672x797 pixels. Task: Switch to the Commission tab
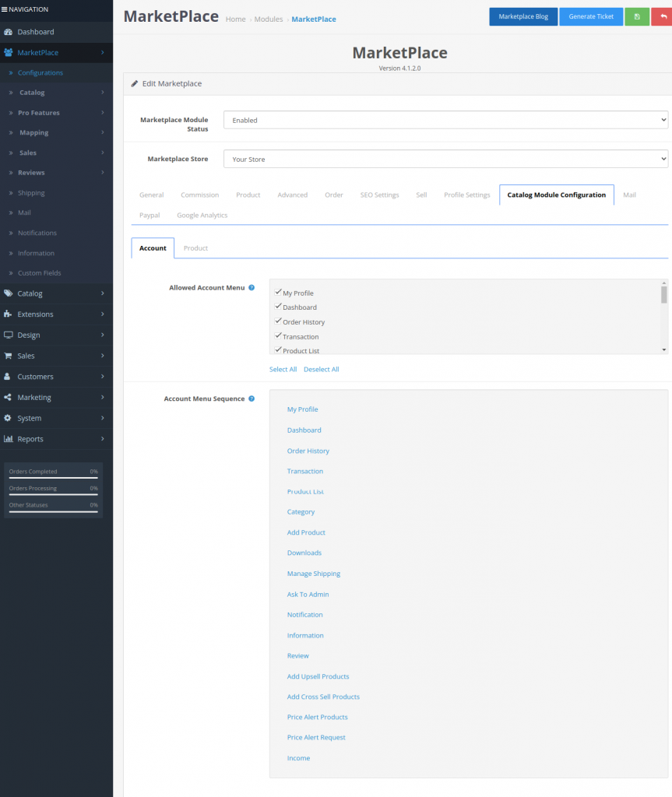(x=200, y=195)
